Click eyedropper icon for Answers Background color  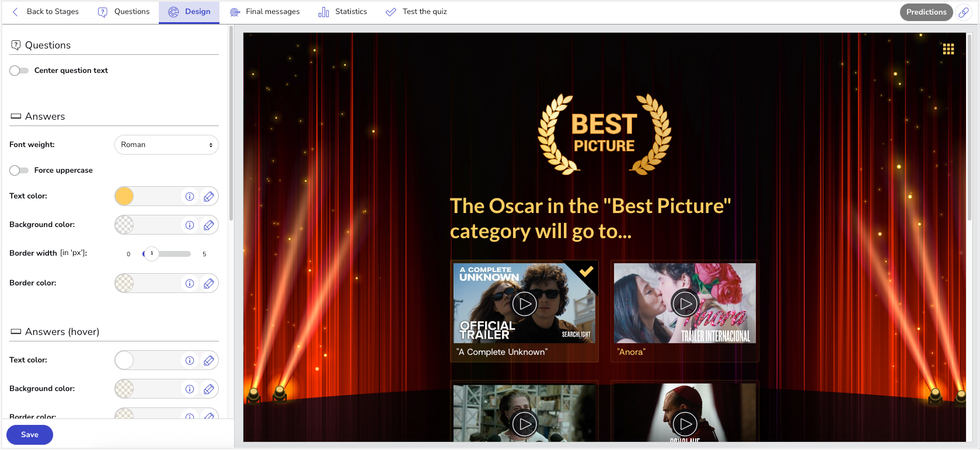click(208, 225)
